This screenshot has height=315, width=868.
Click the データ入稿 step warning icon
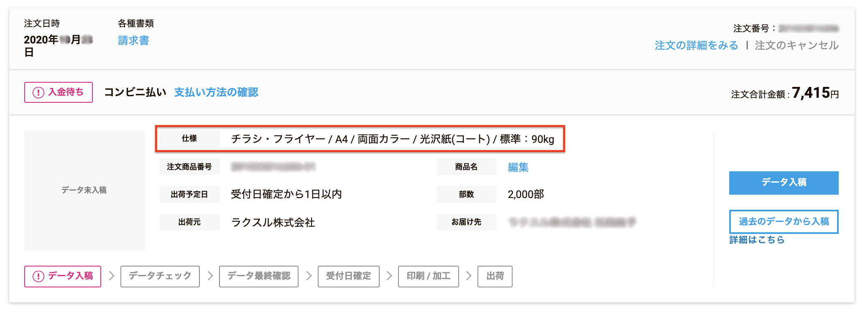click(38, 276)
